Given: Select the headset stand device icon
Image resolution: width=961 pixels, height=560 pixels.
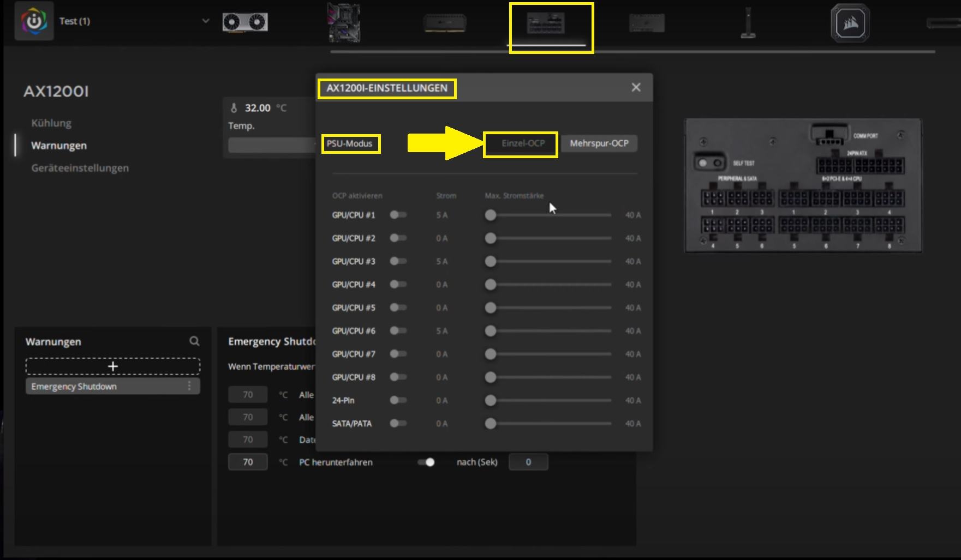Looking at the screenshot, I should coord(748,23).
